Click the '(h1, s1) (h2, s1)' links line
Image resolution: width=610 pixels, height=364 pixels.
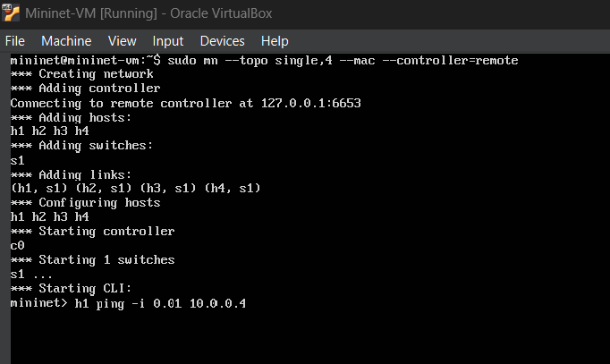tap(135, 188)
